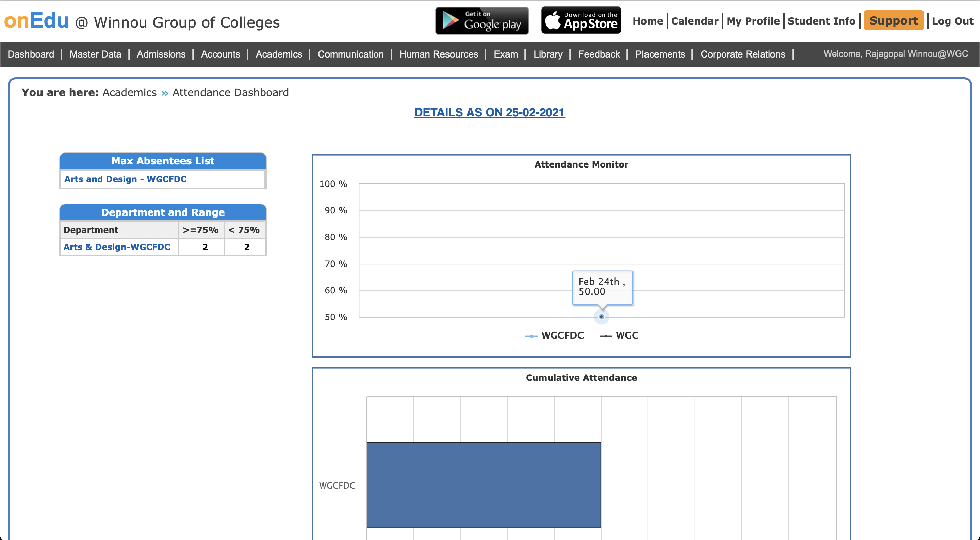980x540 pixels.
Task: Toggle WGCFDC series in chart legend
Action: [x=555, y=335]
